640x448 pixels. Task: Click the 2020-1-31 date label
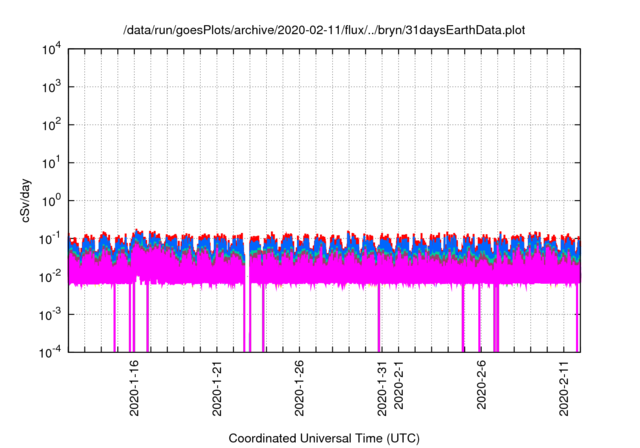pyautogui.click(x=382, y=388)
